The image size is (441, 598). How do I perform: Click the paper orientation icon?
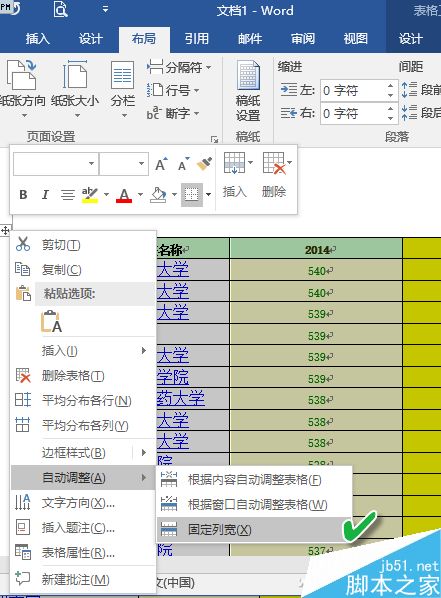(x=22, y=75)
